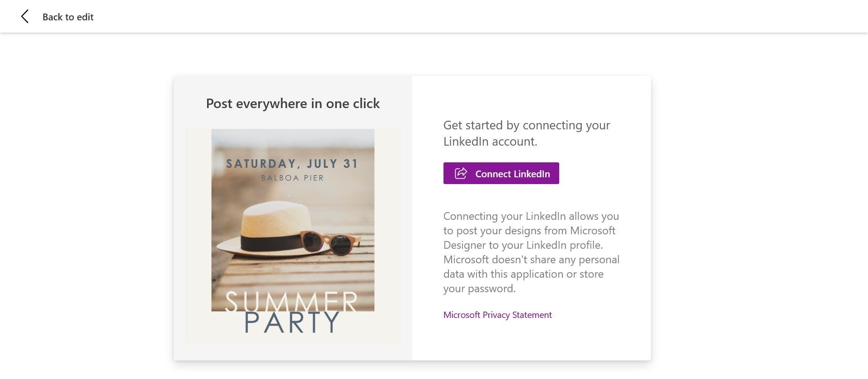Click the back arrow icon
The width and height of the screenshot is (868, 379).
tap(25, 17)
